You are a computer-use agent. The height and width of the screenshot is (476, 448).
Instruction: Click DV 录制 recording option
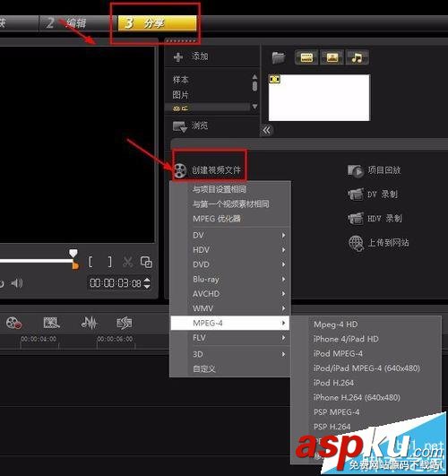coord(373,195)
